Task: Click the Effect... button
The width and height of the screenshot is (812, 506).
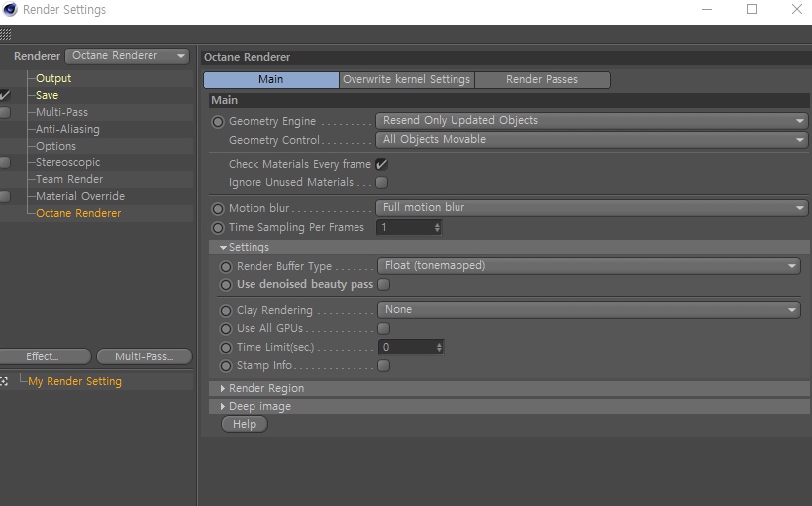Action: pyautogui.click(x=45, y=356)
